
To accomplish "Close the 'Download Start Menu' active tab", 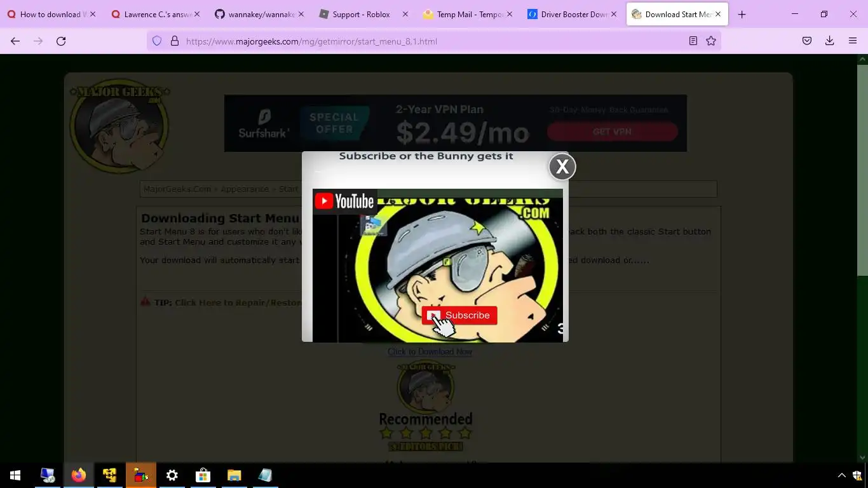I will [718, 14].
